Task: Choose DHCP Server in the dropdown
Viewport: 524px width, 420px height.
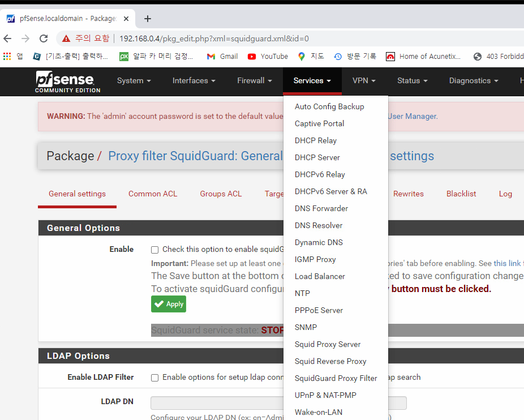Action: [x=336, y=157]
